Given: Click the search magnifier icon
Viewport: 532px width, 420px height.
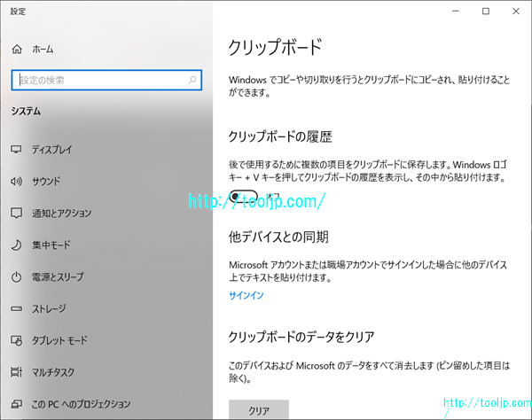Looking at the screenshot, I should tap(192, 81).
